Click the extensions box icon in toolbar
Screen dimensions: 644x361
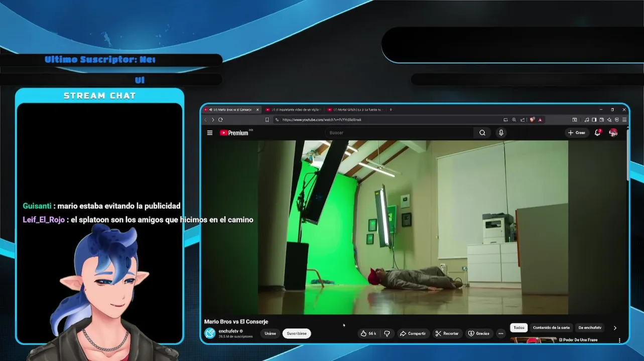[x=574, y=120]
